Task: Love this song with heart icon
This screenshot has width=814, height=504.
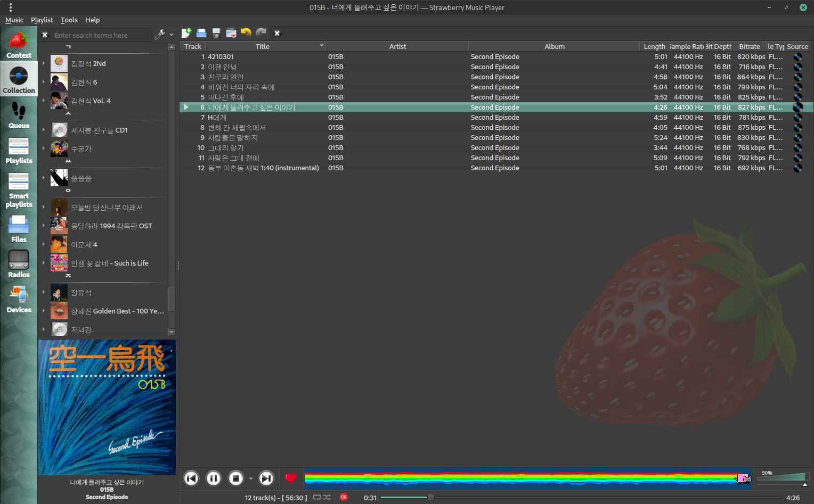Action: click(x=291, y=478)
